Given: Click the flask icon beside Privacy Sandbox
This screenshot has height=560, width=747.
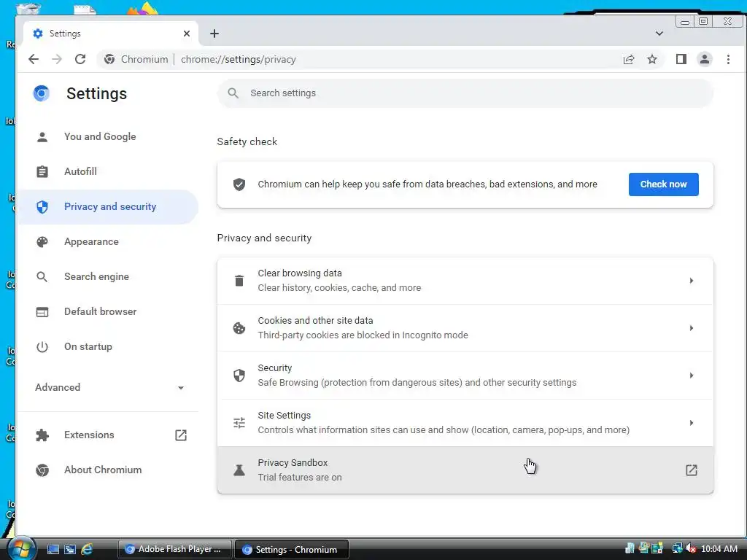Looking at the screenshot, I should 239,470.
